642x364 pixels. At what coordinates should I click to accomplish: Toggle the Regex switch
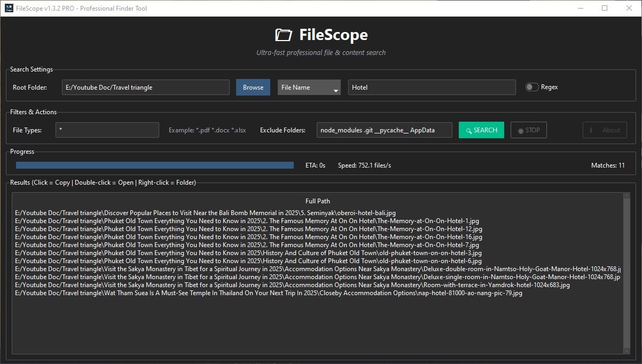[x=532, y=87]
